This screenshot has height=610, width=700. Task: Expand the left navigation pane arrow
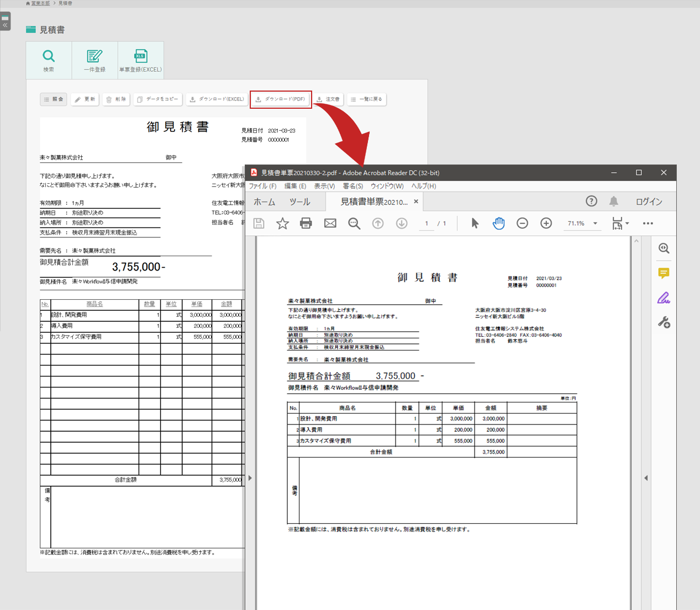[x=250, y=478]
